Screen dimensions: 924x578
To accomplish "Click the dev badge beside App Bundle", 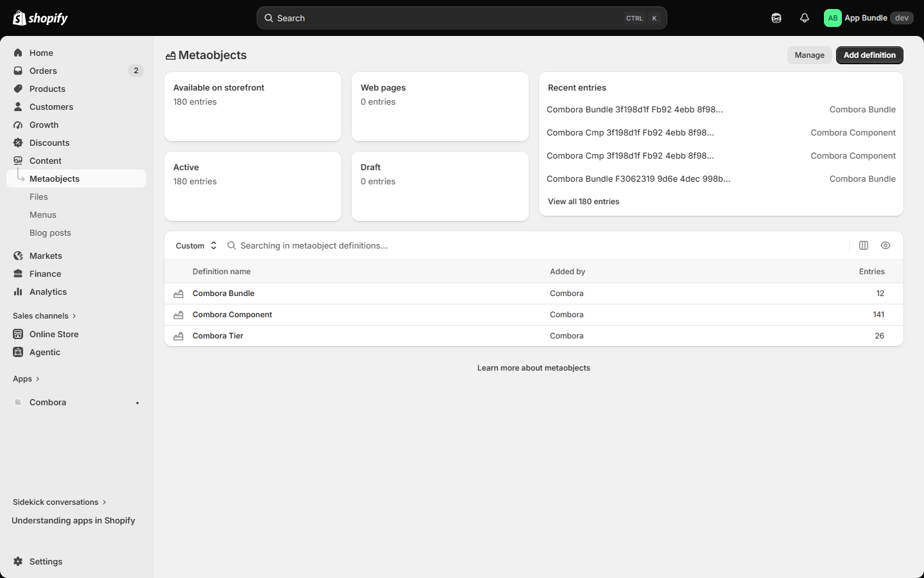I will (x=902, y=18).
